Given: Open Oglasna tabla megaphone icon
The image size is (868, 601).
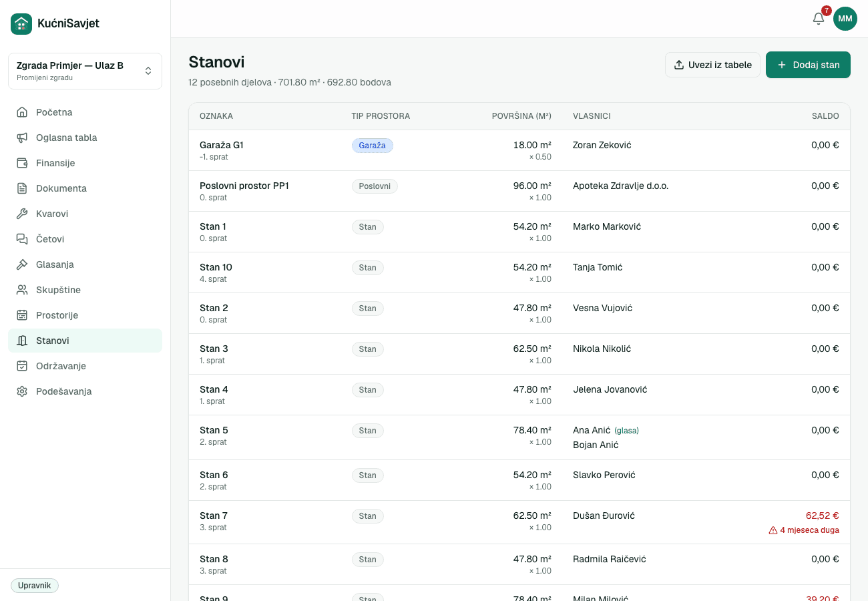Looking at the screenshot, I should pos(22,138).
